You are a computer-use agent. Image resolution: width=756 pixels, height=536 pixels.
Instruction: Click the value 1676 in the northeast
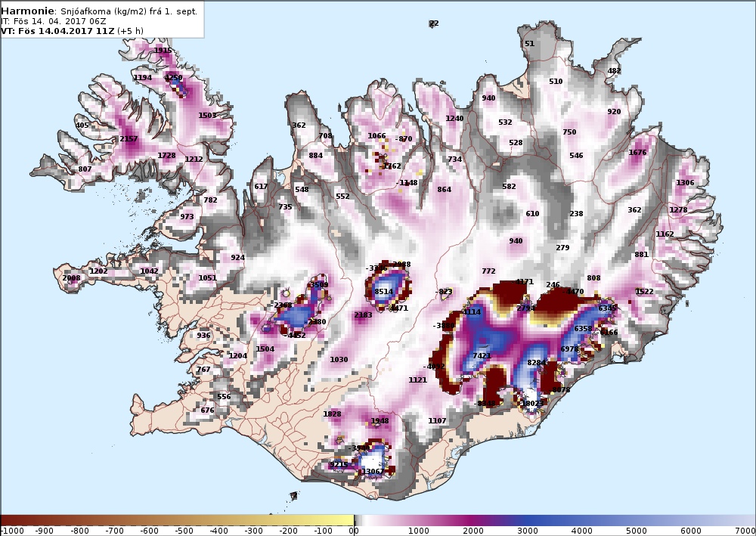638,152
